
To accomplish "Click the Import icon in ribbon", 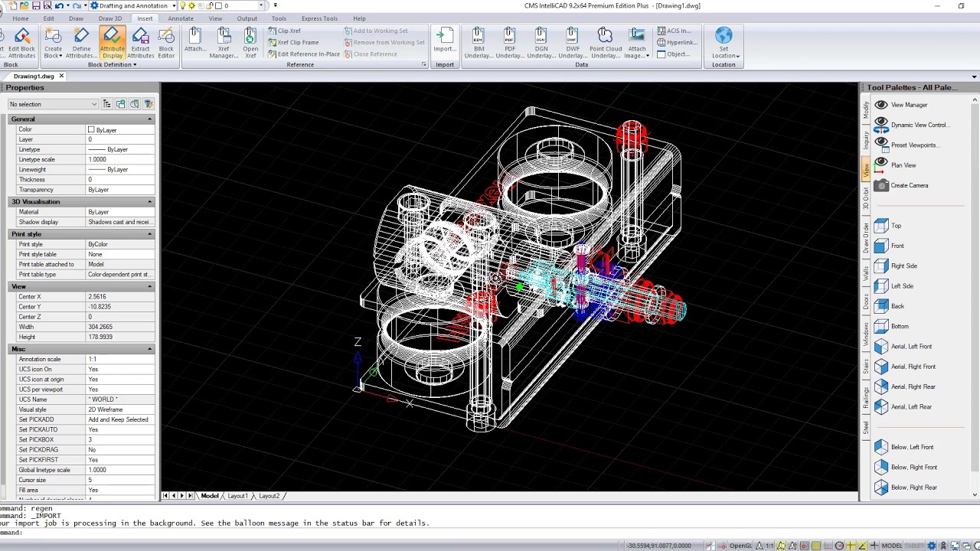I will [x=445, y=42].
